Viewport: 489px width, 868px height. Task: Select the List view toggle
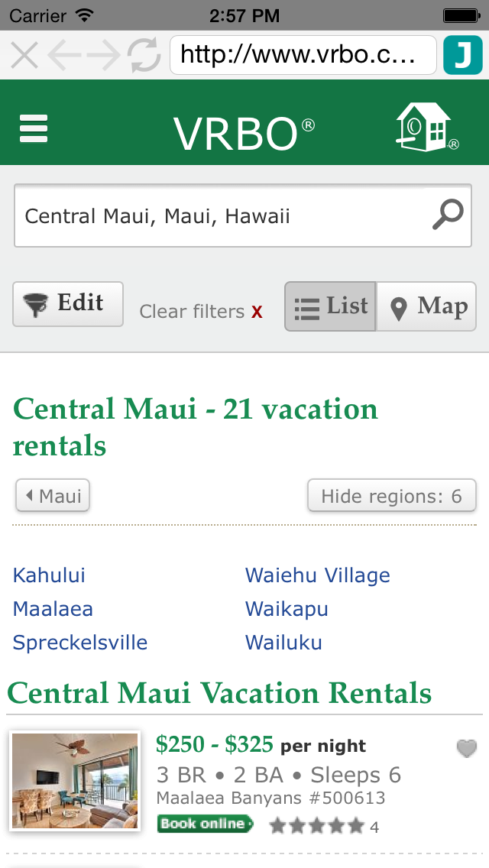[x=331, y=306]
